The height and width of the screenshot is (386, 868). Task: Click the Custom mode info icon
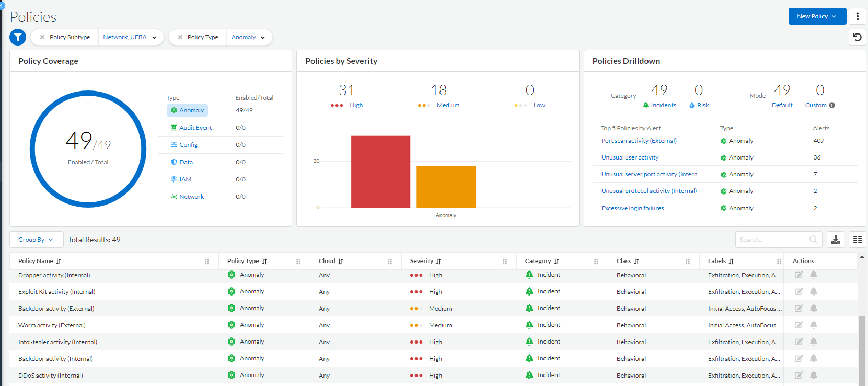[x=832, y=105]
